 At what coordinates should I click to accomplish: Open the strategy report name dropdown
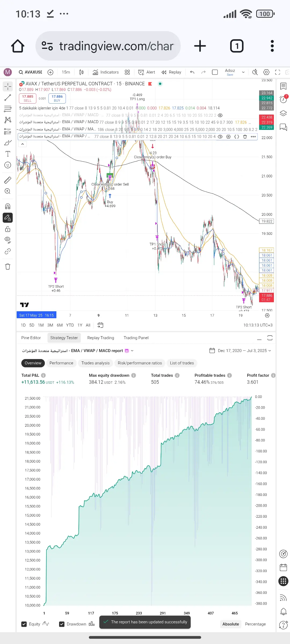[132, 351]
